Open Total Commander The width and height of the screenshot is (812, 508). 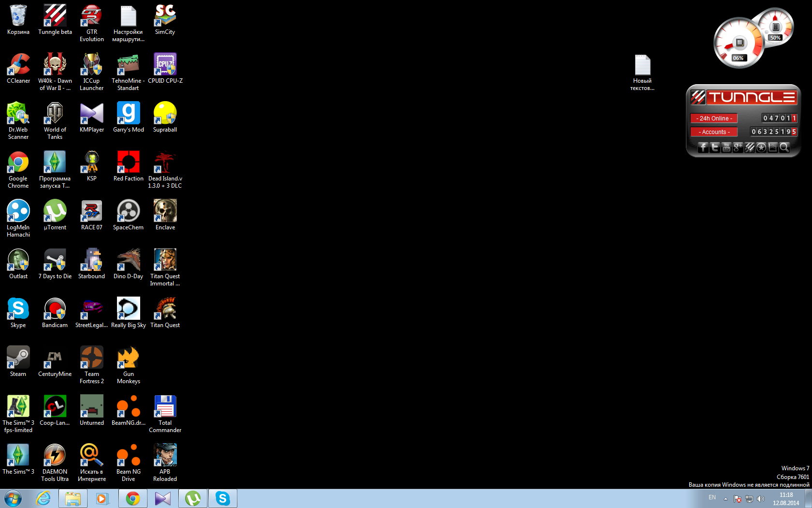165,414
